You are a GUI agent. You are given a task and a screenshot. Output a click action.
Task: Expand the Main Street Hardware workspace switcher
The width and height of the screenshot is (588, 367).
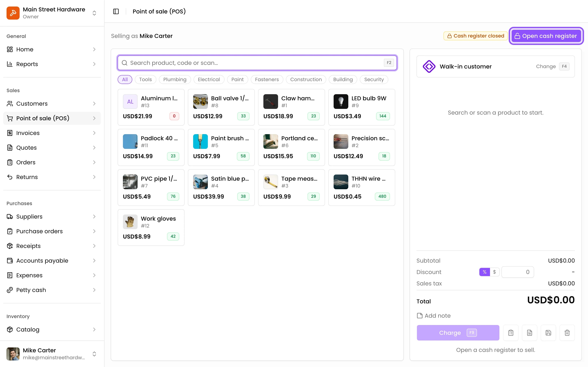tap(94, 13)
